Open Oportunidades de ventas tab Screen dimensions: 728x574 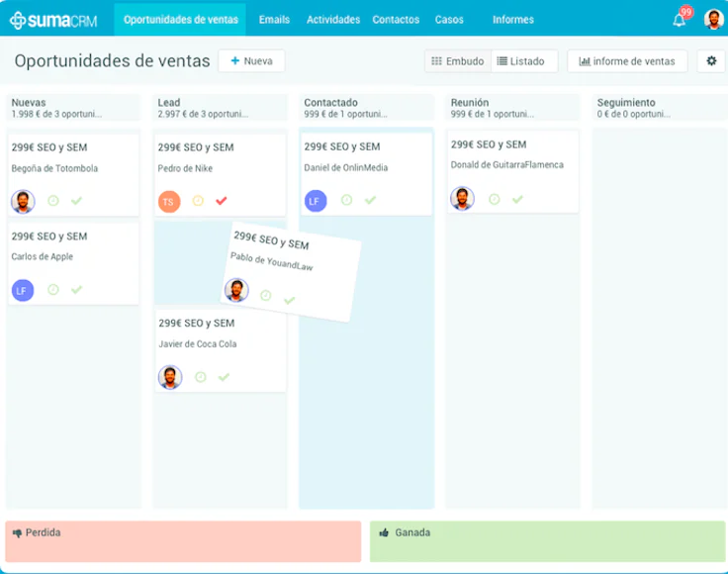click(x=180, y=20)
